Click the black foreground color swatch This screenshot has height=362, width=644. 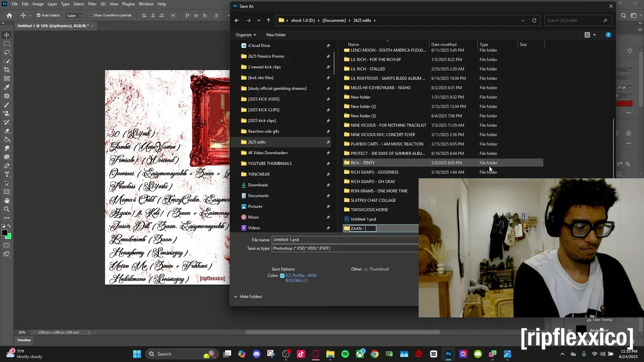(5, 232)
